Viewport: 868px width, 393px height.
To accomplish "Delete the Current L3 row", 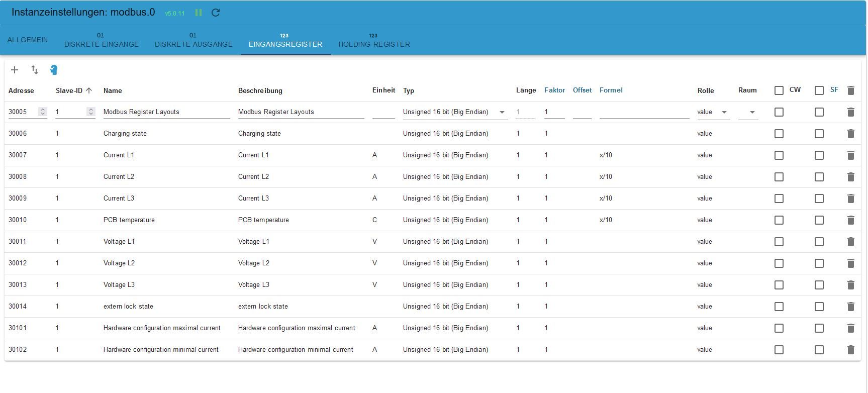I will (850, 199).
